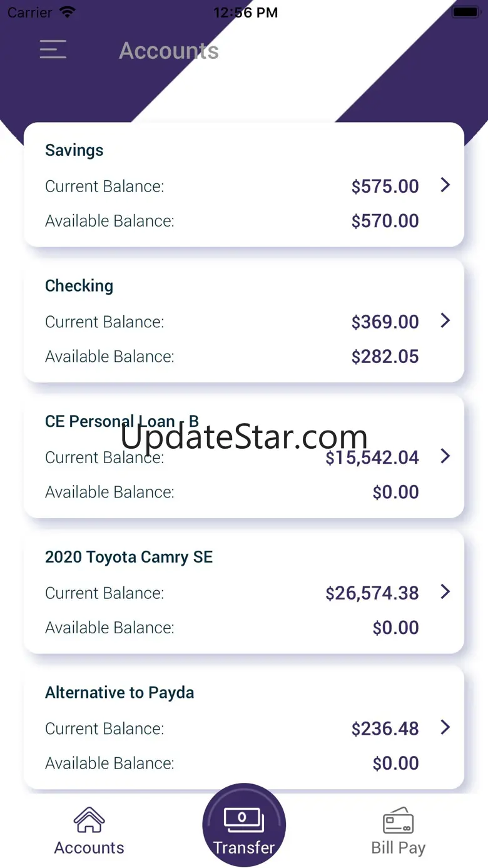The height and width of the screenshot is (868, 488).
Task: Select the Checking account title
Action: click(79, 286)
